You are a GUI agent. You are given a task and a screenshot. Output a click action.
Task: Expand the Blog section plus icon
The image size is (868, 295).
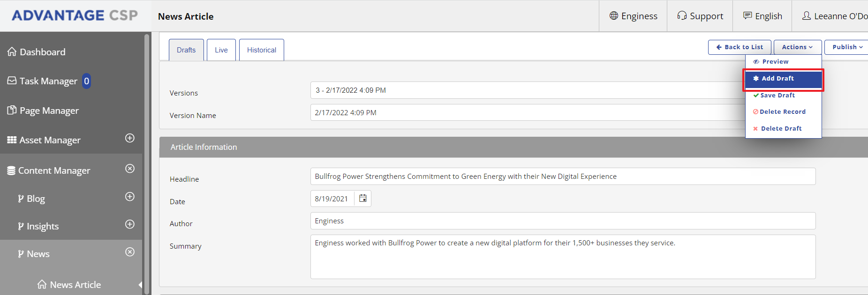pos(130,197)
